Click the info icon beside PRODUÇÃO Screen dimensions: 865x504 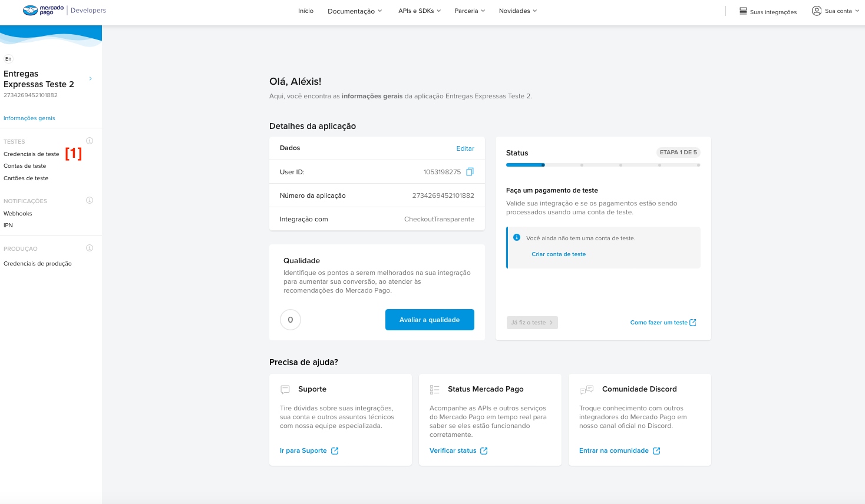[x=90, y=248]
